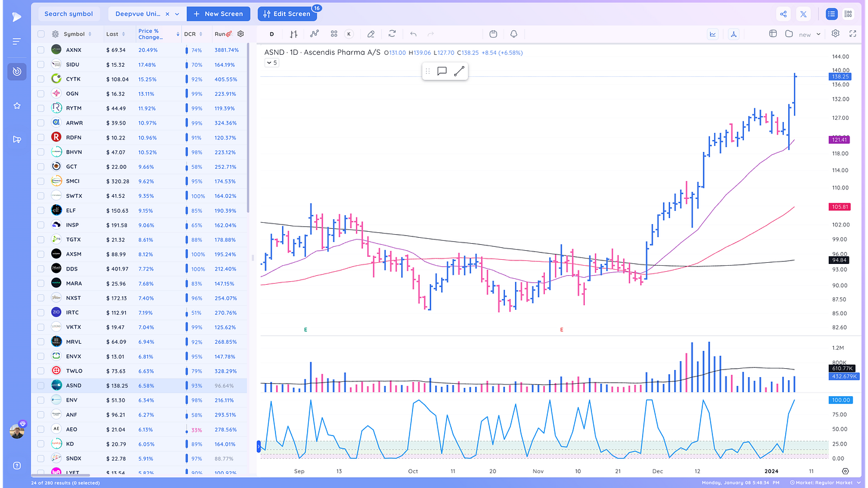Select the ANF ticker row
The width and height of the screenshot is (868, 488).
click(x=139, y=415)
